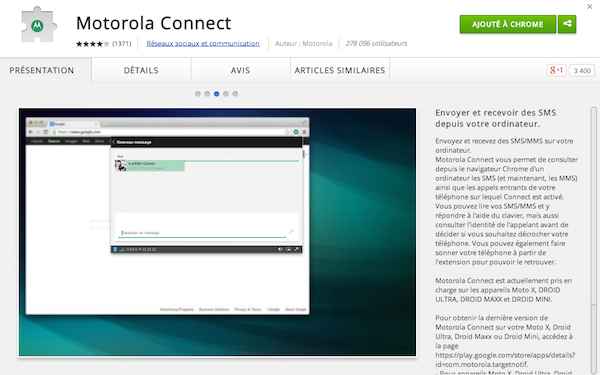600x375 pixels.
Task: Select the second screenshot carousel dot
Action: pos(207,94)
